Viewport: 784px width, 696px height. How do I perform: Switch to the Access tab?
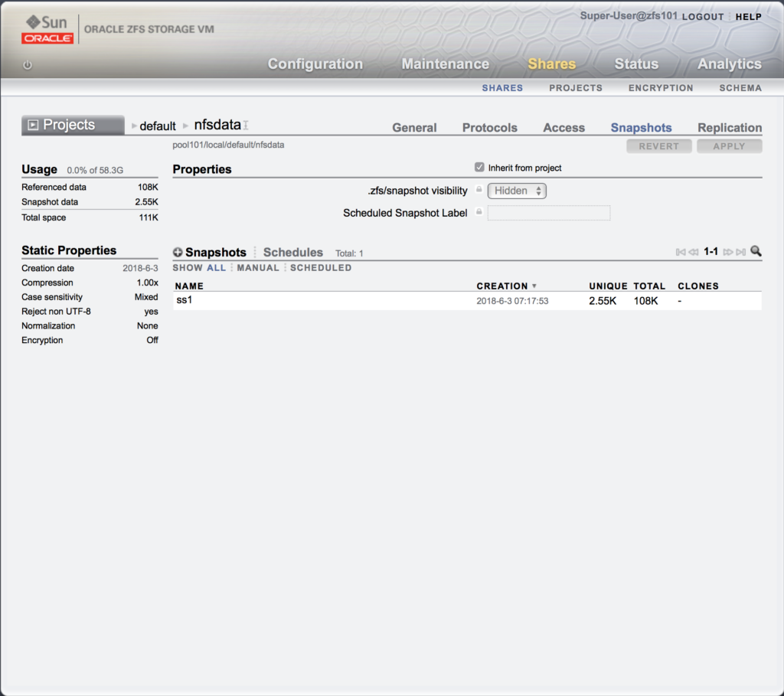563,128
